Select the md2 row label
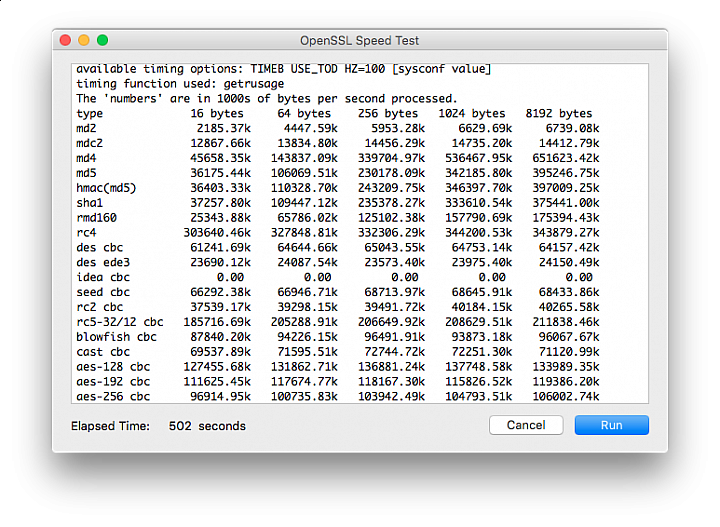Viewport: 720px width, 527px height. pos(86,129)
